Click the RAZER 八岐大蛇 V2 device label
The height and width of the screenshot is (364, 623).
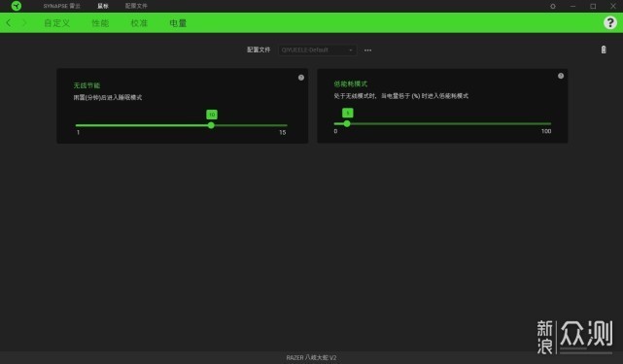tap(311, 357)
